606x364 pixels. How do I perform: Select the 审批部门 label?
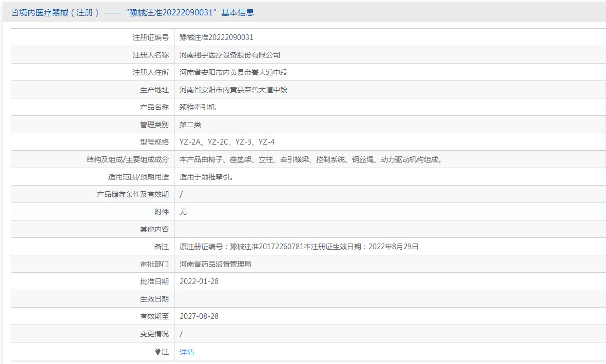tap(154, 264)
